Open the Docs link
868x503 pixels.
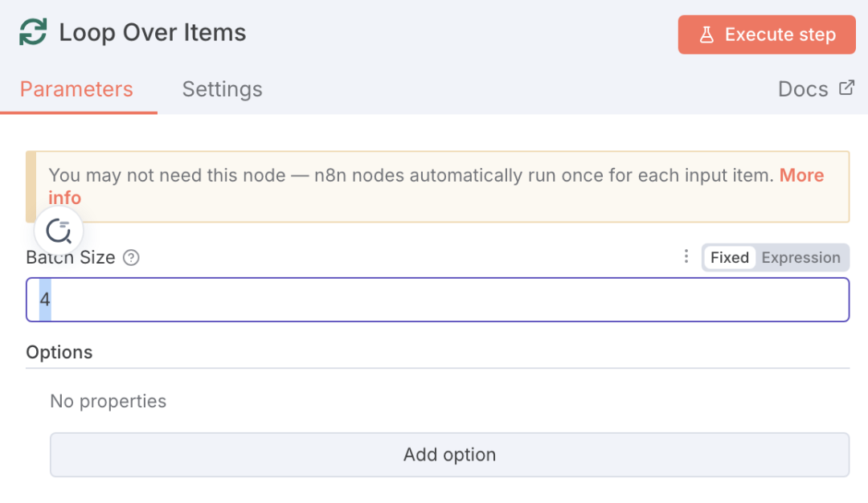coord(803,89)
